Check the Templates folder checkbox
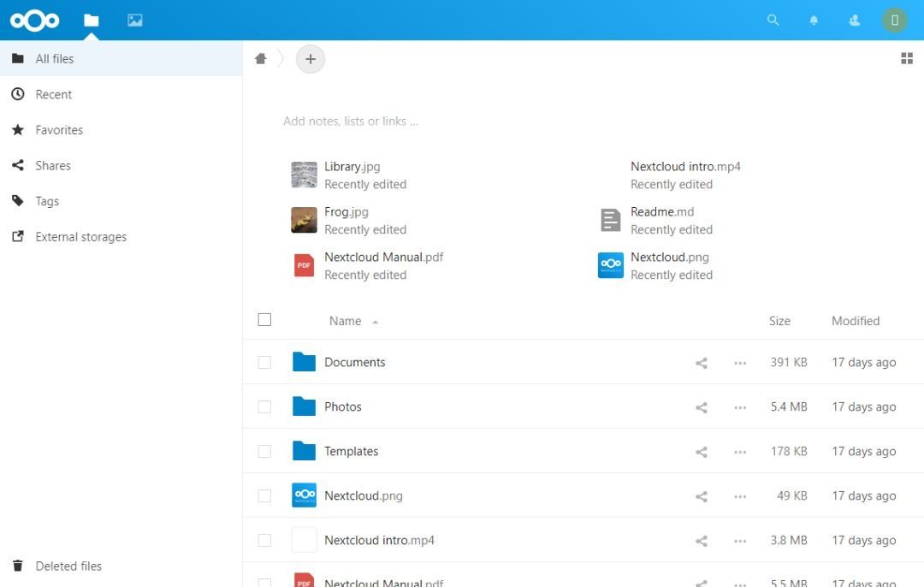The width and height of the screenshot is (924, 587). click(264, 452)
